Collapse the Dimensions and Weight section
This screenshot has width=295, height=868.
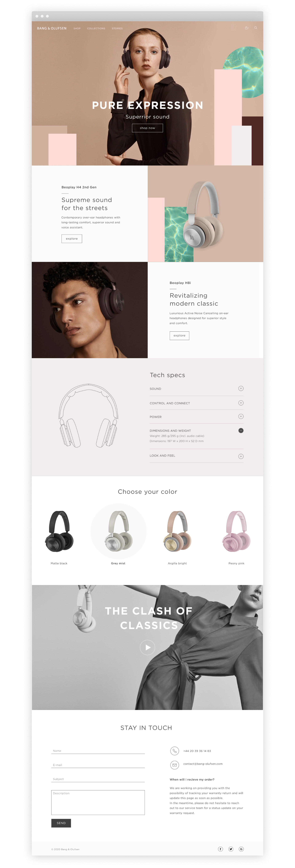(x=241, y=431)
